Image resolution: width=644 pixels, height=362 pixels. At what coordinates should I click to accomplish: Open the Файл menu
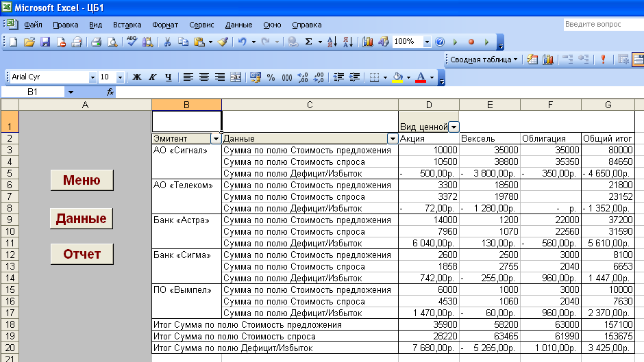33,25
